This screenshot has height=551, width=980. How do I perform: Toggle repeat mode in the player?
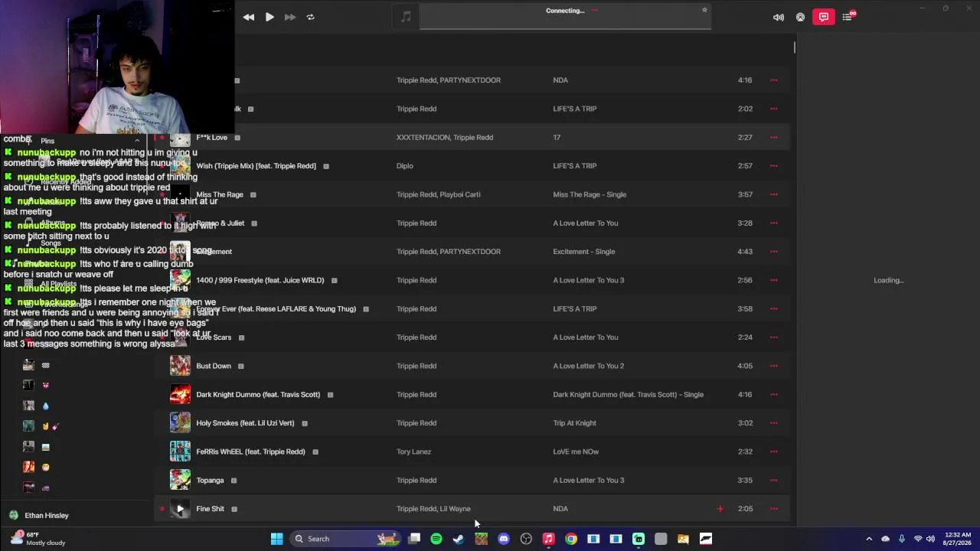pos(310,17)
